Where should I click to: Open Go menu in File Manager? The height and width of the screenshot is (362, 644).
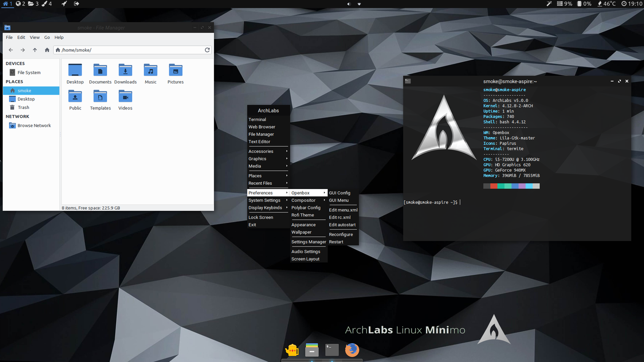point(47,37)
